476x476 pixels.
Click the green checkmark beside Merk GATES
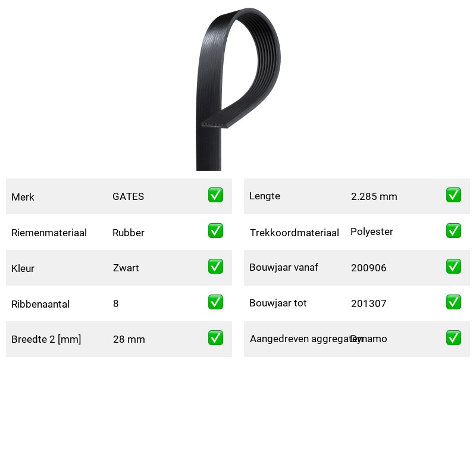coord(215,195)
